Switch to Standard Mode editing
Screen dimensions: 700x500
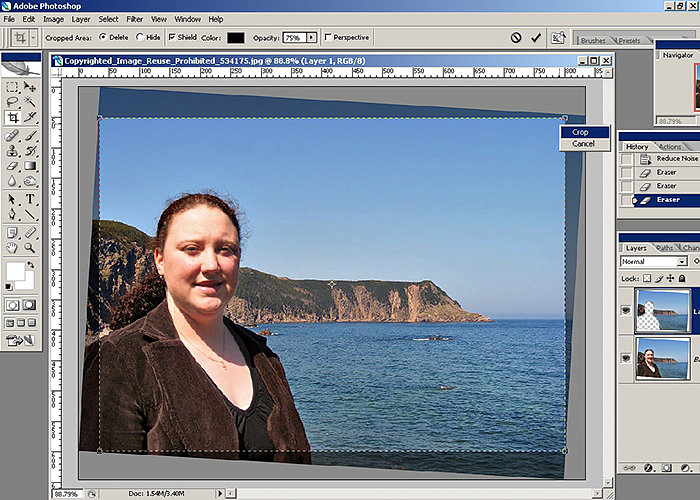pos(12,305)
